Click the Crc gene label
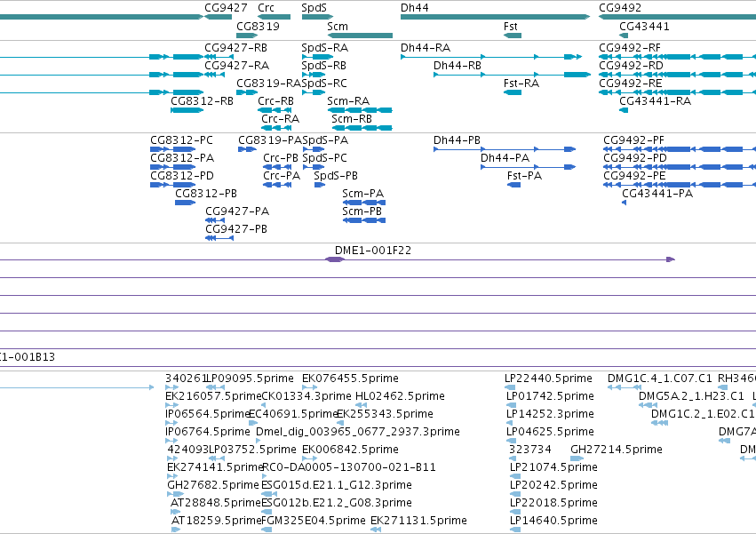The image size is (756, 534). pos(266,8)
